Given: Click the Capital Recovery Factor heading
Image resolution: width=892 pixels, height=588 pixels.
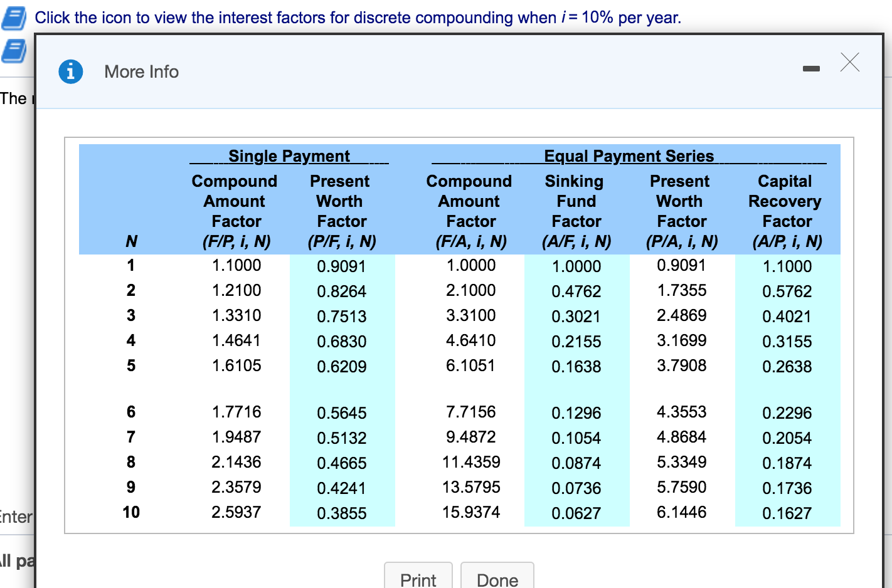Looking at the screenshot, I should tap(785, 201).
